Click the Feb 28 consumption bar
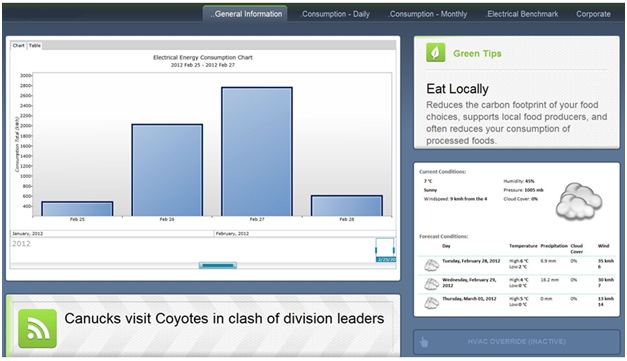Image resolution: width=627 pixels, height=361 pixels. pos(347,206)
